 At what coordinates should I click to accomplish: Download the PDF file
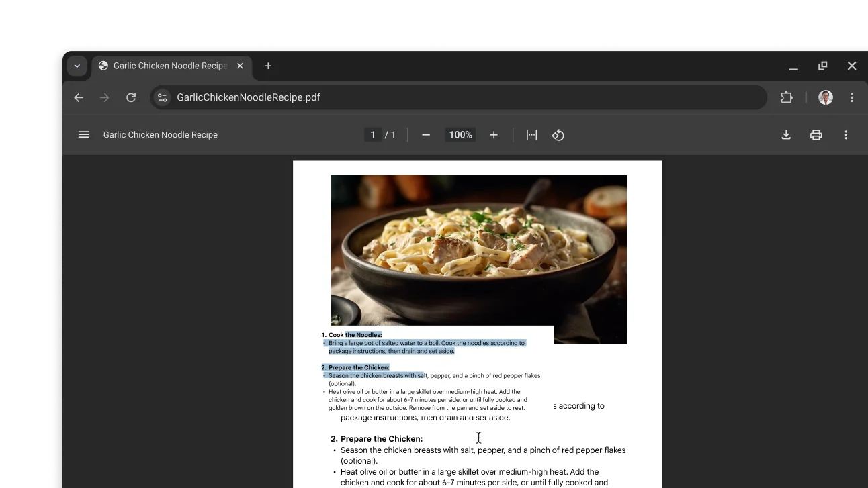click(x=786, y=134)
